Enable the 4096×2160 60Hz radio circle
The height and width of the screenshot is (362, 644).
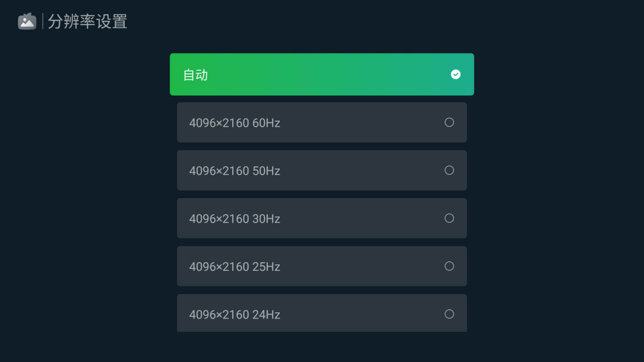click(449, 122)
